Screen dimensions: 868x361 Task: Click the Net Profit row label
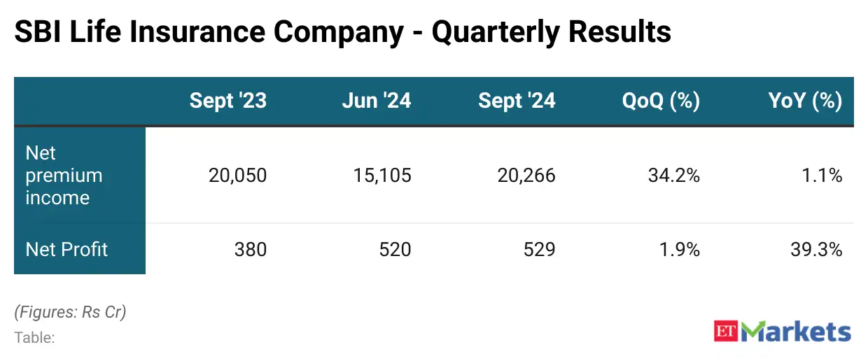pos(66,249)
